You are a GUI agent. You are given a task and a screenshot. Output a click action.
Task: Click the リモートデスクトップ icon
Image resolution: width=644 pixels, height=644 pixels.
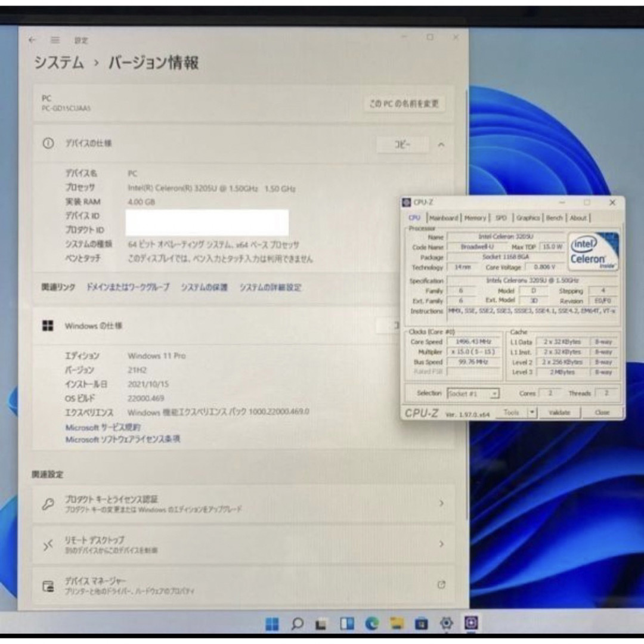(48, 544)
